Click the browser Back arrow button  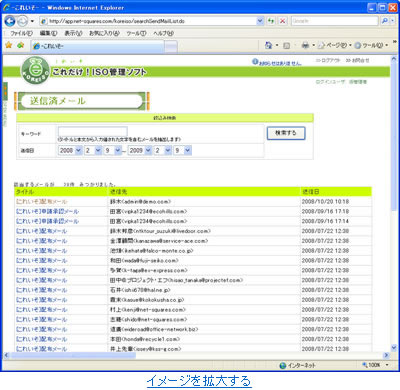tap(10, 21)
